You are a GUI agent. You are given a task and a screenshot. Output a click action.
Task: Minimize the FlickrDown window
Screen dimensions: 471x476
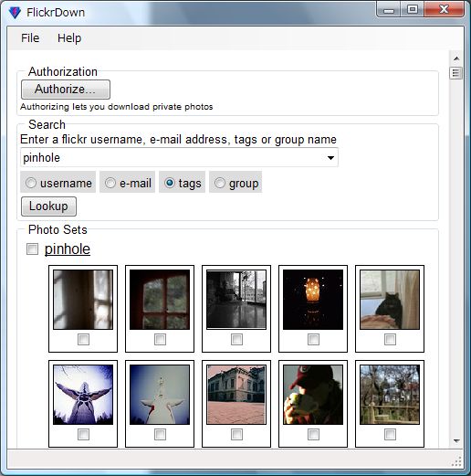click(x=389, y=10)
